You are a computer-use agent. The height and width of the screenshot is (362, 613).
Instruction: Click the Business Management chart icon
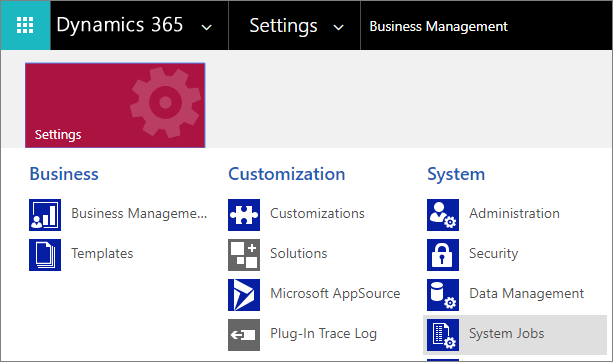(x=45, y=215)
